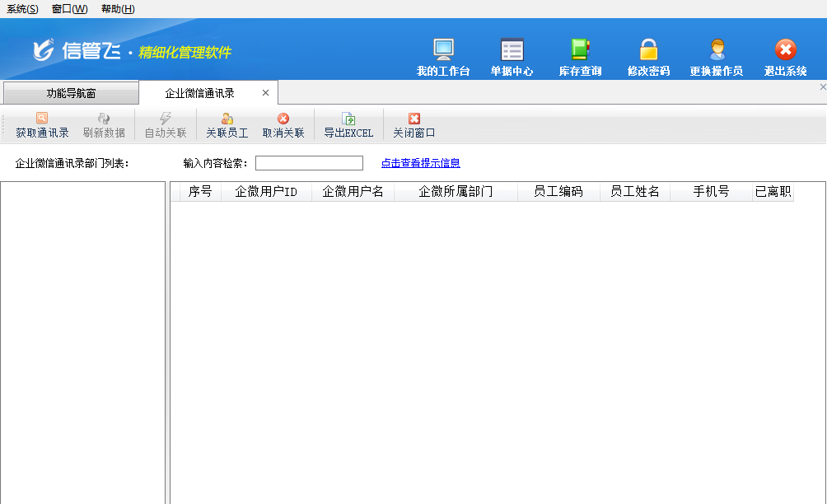The image size is (827, 504).
Task: Click 关闭窗口 toolbar button
Action: [413, 126]
